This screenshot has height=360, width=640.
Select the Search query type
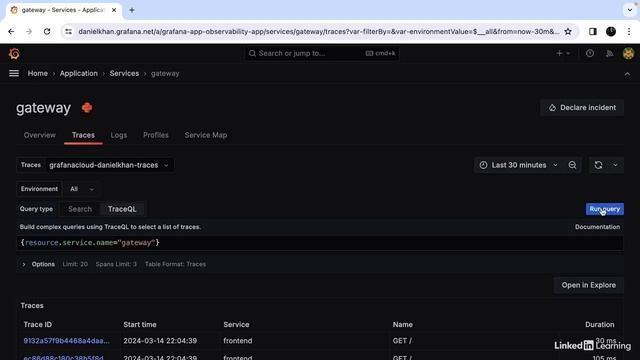pos(80,209)
